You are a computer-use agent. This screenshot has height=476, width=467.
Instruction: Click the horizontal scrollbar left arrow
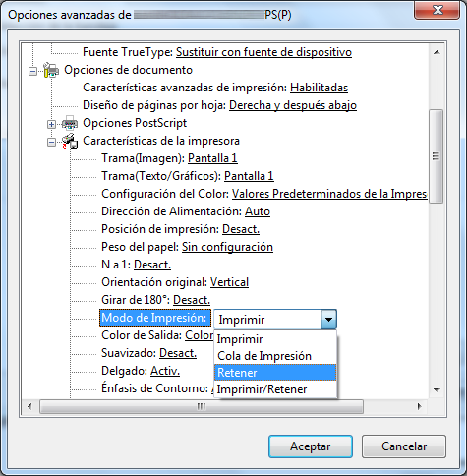click(x=29, y=407)
